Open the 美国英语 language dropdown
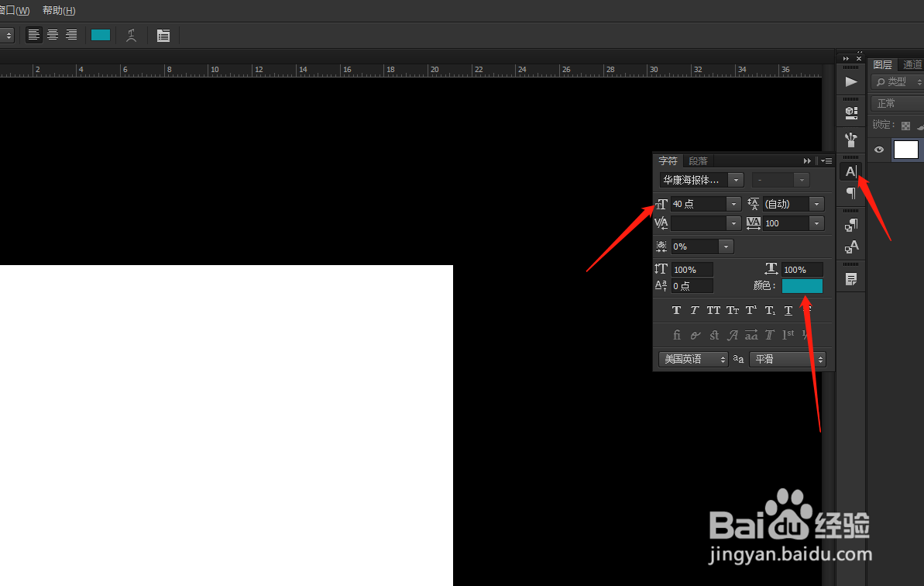 click(694, 359)
